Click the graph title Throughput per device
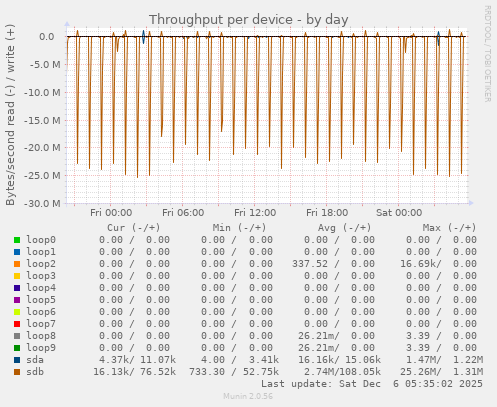This screenshot has height=407, width=497. pyautogui.click(x=248, y=20)
